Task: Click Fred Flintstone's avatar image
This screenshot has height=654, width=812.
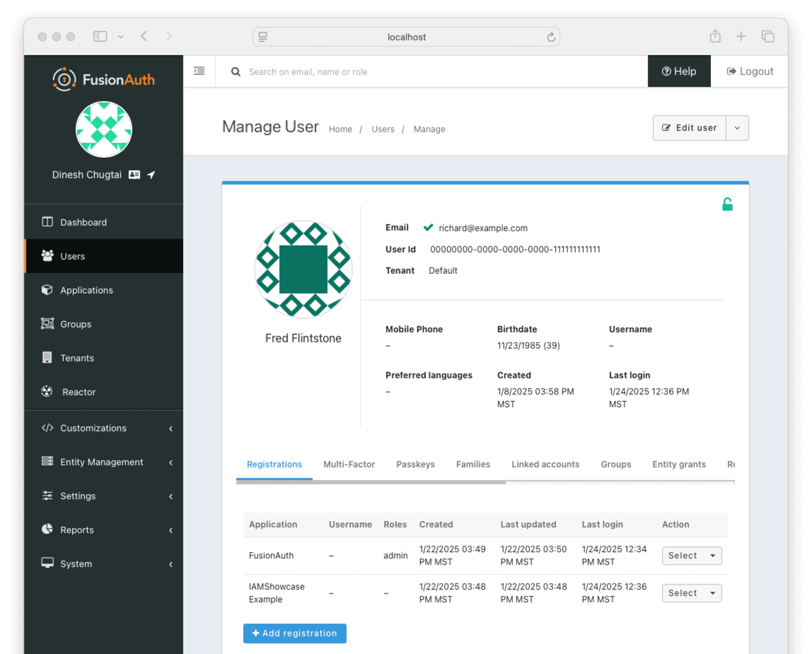Action: coord(303,269)
